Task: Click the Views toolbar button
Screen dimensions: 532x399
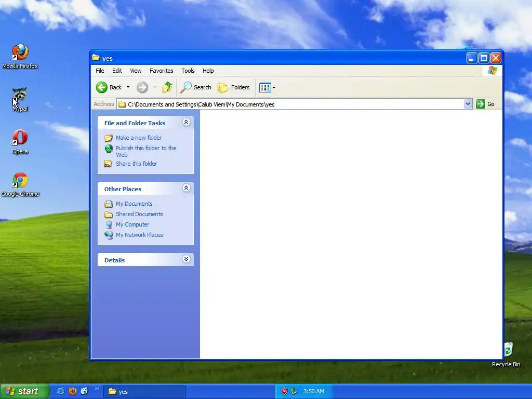Action: point(265,87)
